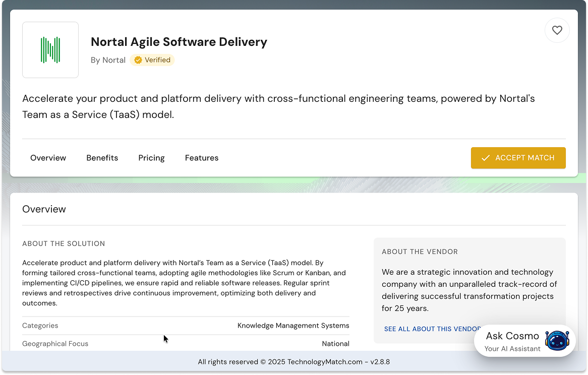588x375 pixels.
Task: Click the About the Solution heading
Action: click(x=64, y=243)
